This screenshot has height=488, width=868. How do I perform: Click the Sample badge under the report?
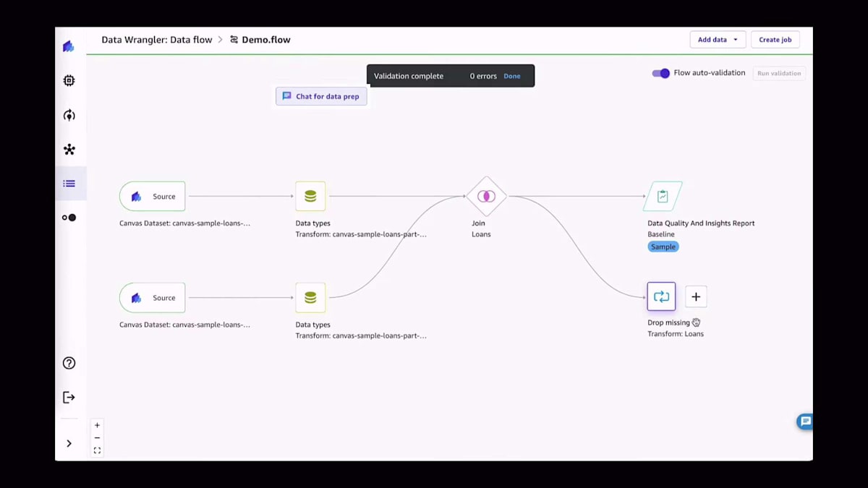(x=663, y=247)
